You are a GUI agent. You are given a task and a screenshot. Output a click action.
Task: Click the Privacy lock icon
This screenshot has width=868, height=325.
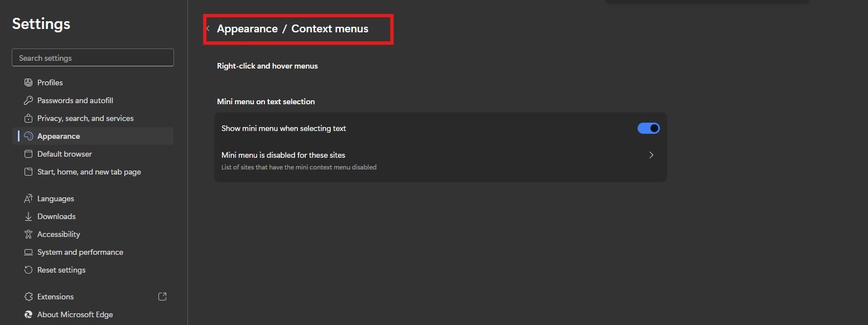click(x=28, y=118)
